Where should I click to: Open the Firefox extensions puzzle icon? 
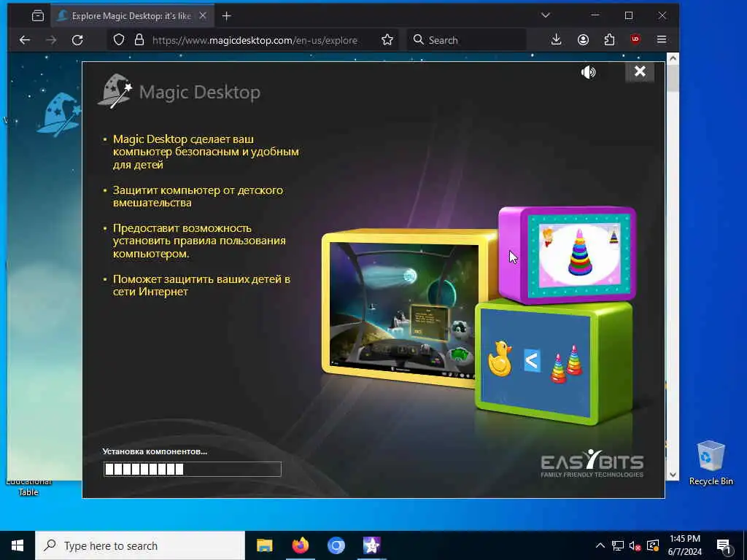pos(609,40)
